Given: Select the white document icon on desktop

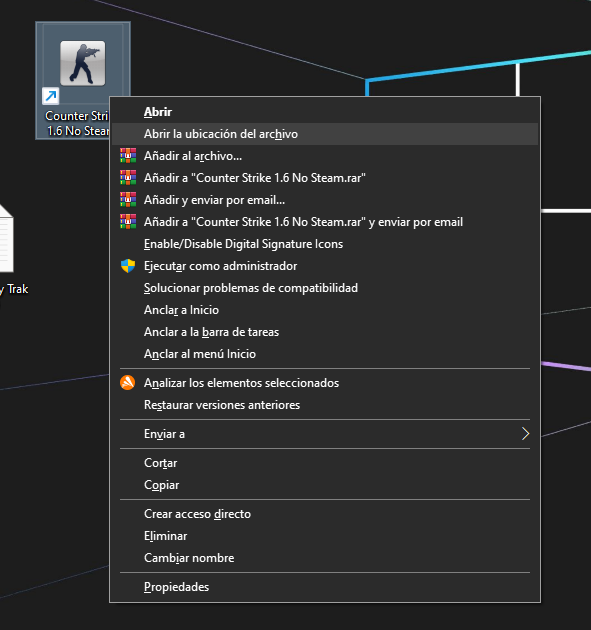Looking at the screenshot, I should coord(6,239).
